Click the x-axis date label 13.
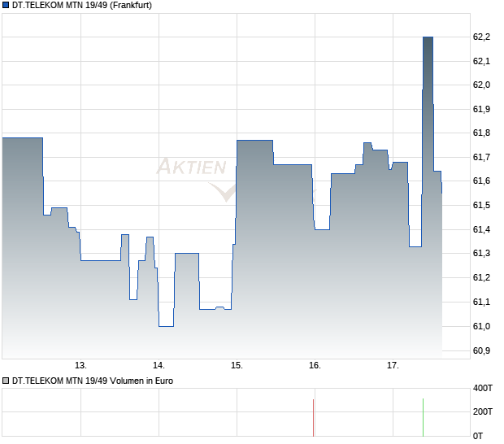The image size is (504, 444). point(80,366)
